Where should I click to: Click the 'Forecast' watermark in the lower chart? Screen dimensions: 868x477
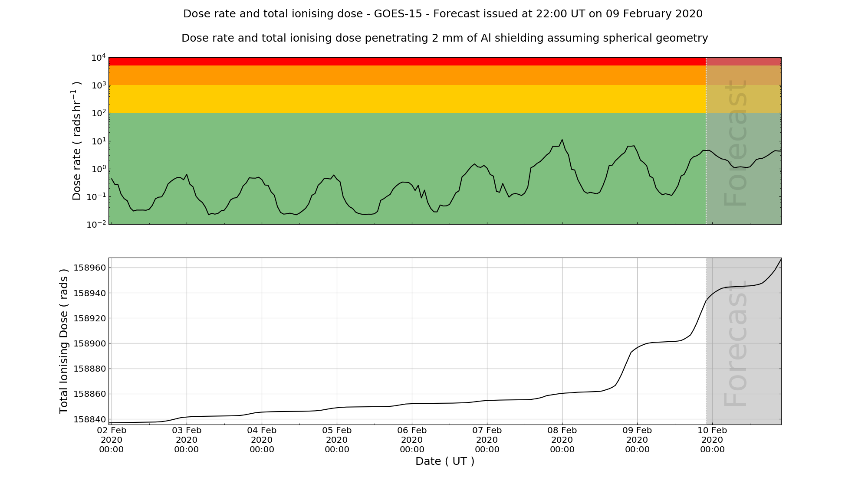pyautogui.click(x=736, y=343)
